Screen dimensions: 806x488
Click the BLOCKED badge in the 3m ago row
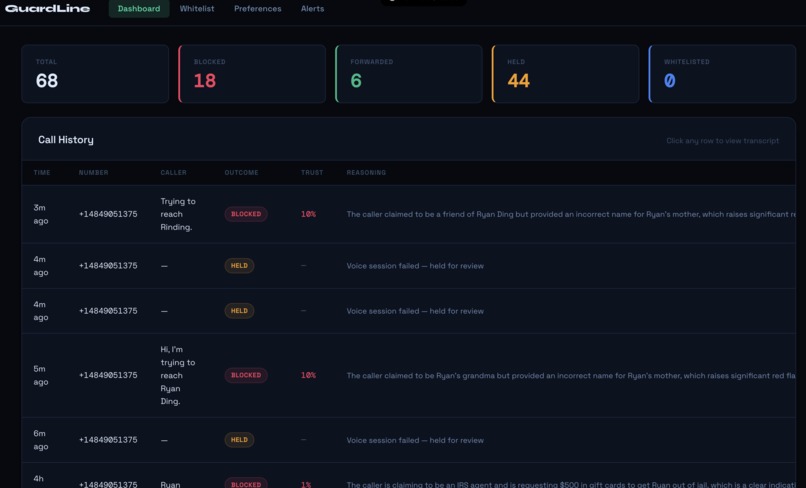(x=246, y=214)
